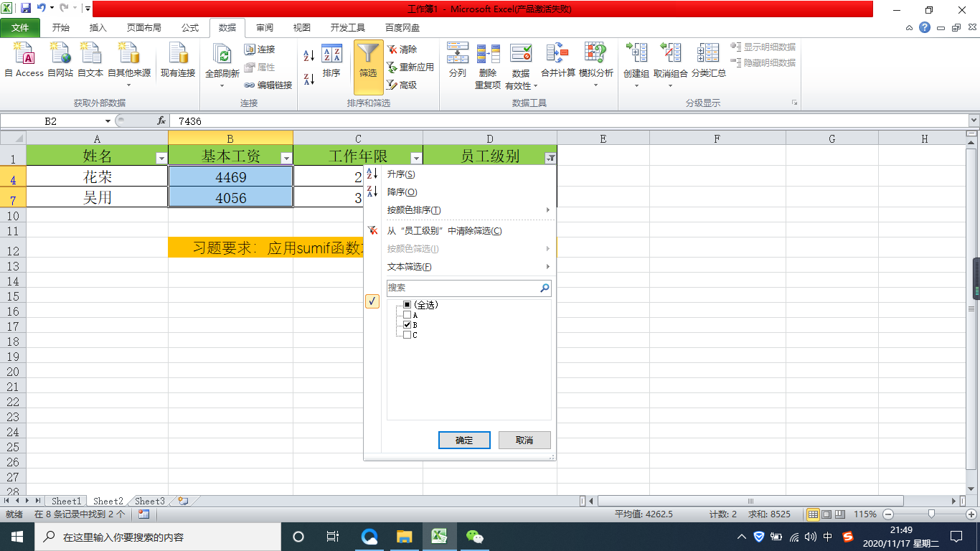Screen dimensions: 980x551
Task: Click the 员工级别 active filter dropdown button
Action: coord(550,158)
